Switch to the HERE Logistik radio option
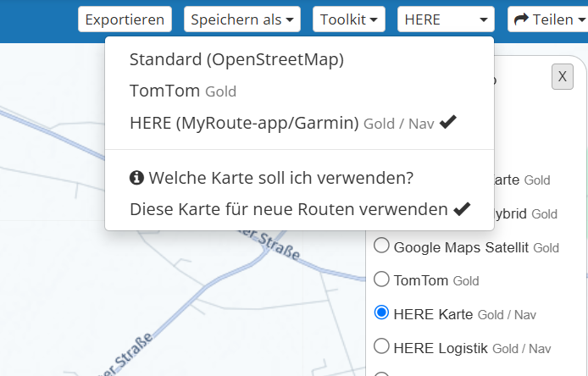588x376 pixels. click(381, 346)
